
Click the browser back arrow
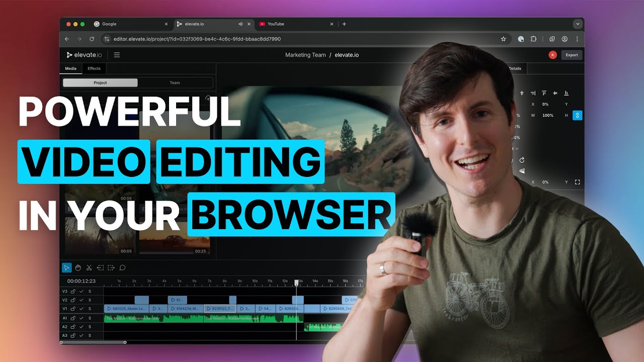coord(67,39)
